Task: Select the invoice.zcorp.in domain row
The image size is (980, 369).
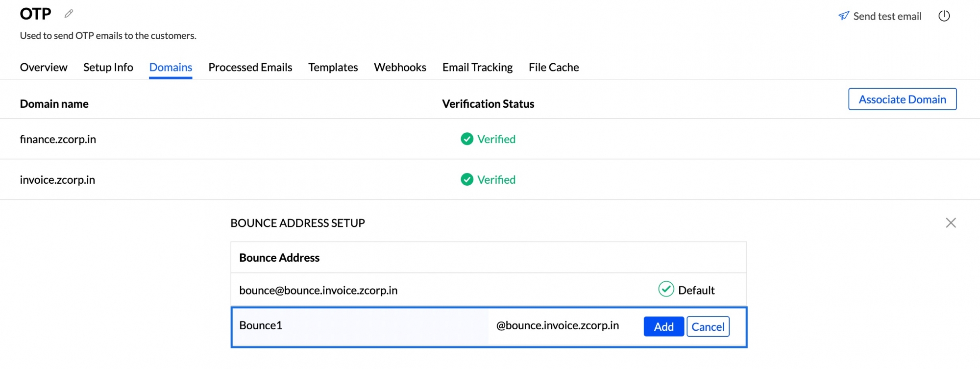Action: coord(490,180)
